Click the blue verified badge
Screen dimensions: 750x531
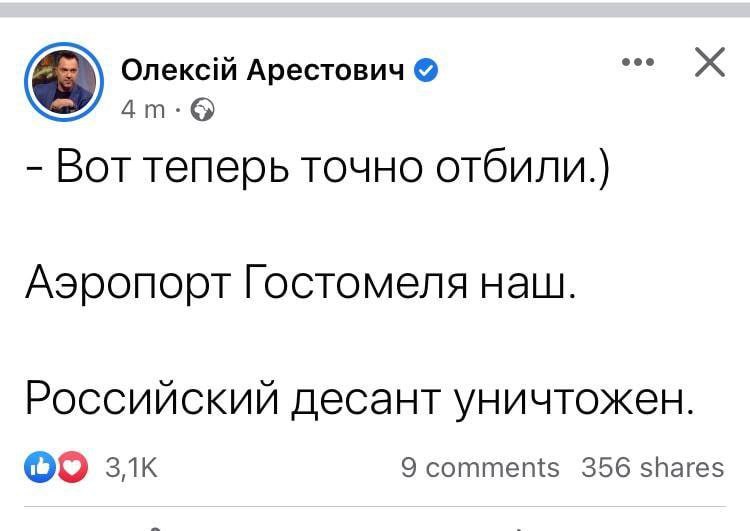(424, 70)
